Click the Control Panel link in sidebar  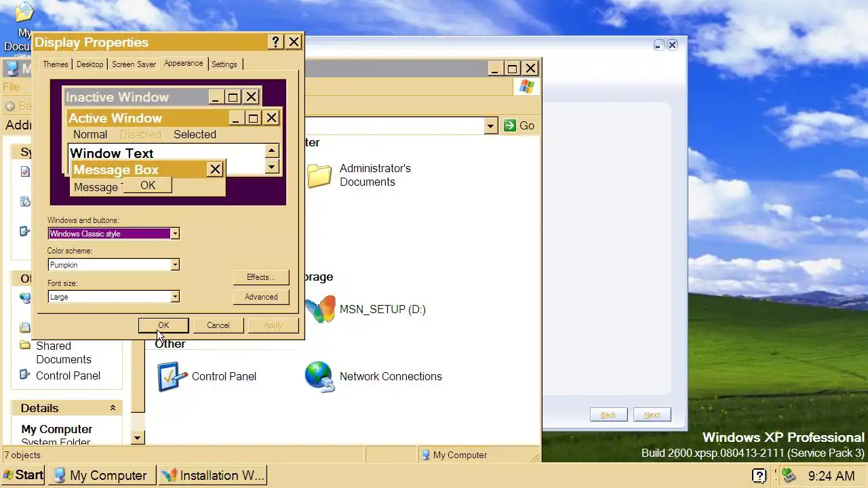click(68, 375)
